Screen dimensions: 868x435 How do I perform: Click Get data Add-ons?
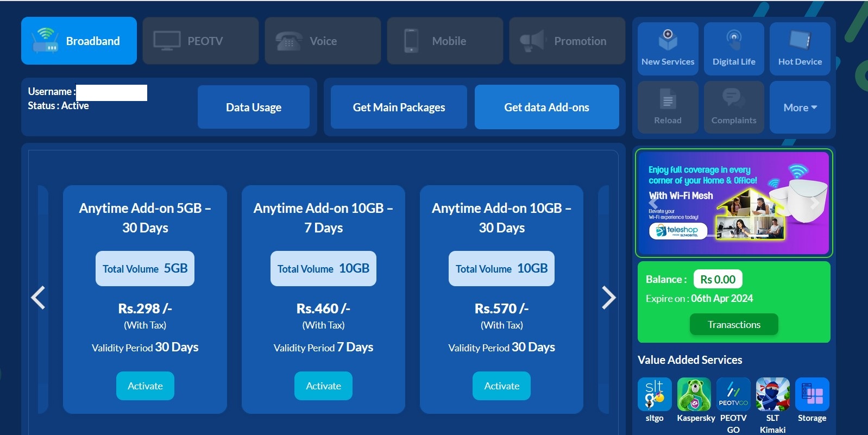pos(546,107)
